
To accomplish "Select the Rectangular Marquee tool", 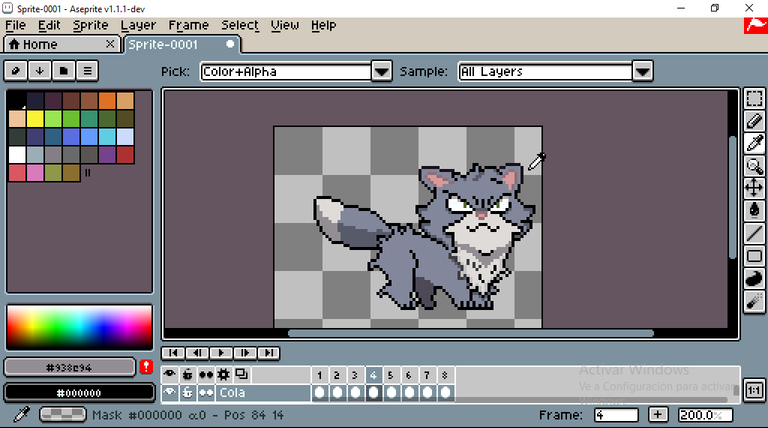I will pyautogui.click(x=754, y=98).
